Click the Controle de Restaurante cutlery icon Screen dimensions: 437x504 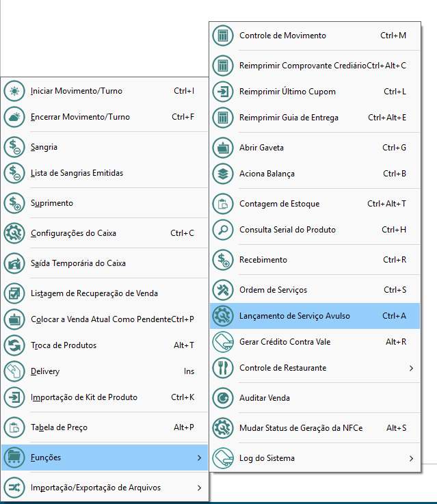223,368
